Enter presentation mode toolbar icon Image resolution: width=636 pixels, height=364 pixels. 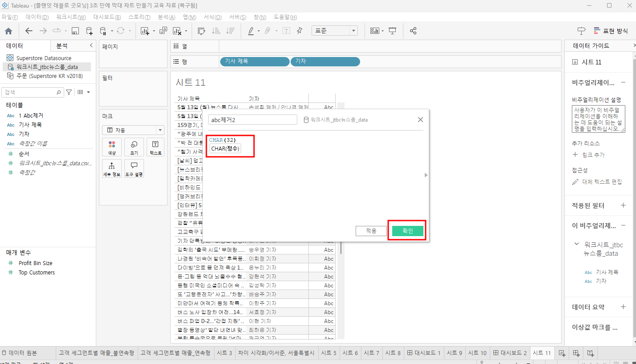point(393,31)
